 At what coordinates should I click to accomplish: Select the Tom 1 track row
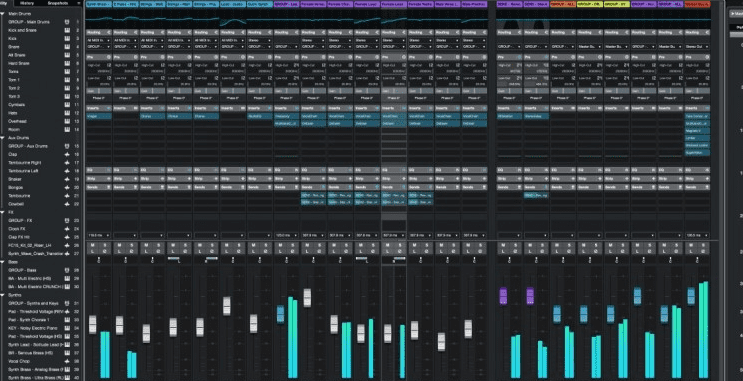pos(41,80)
